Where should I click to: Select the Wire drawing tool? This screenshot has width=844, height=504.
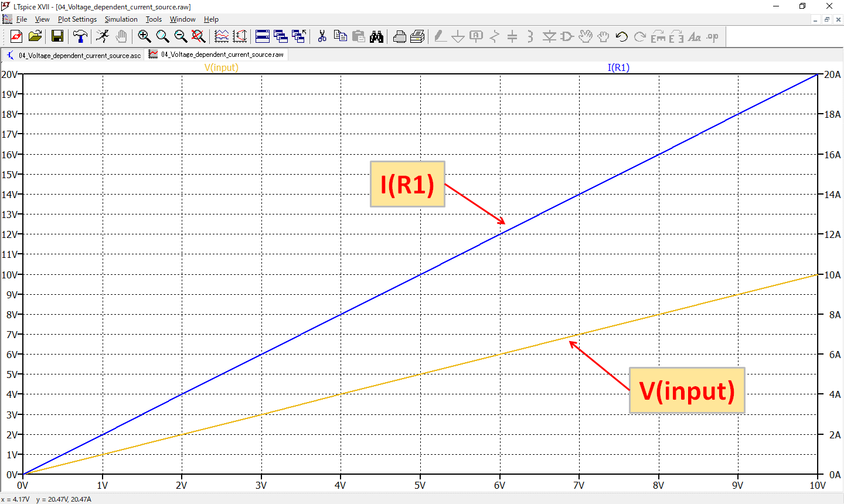(x=440, y=36)
